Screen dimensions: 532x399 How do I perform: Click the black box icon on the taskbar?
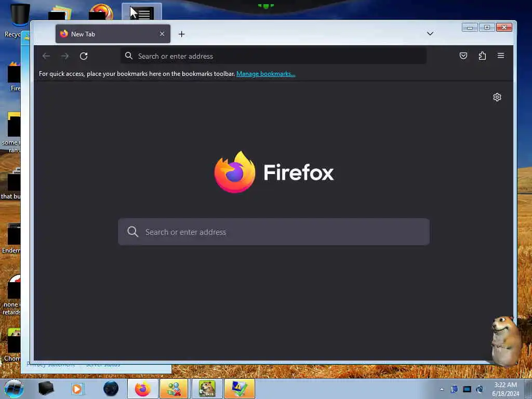pos(46,389)
